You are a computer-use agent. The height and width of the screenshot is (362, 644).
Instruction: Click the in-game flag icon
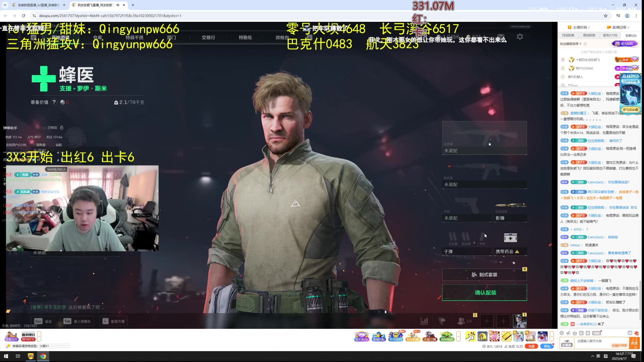(442, 321)
